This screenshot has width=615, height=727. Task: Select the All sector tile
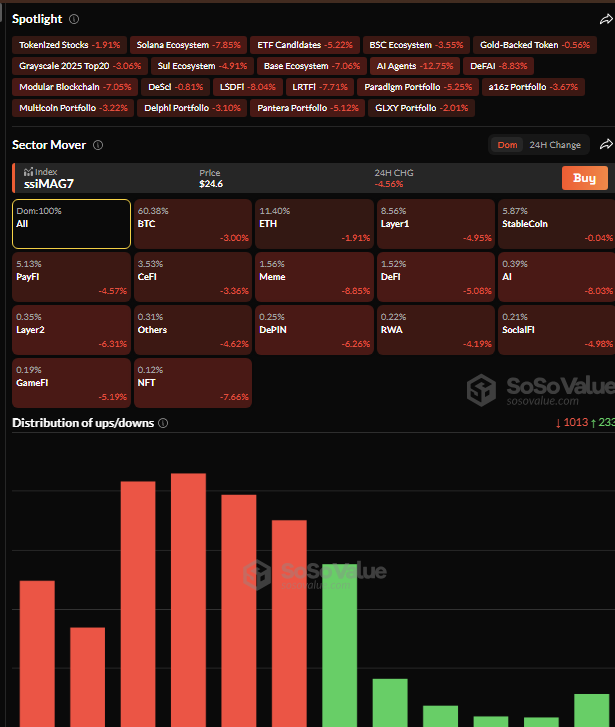71,224
